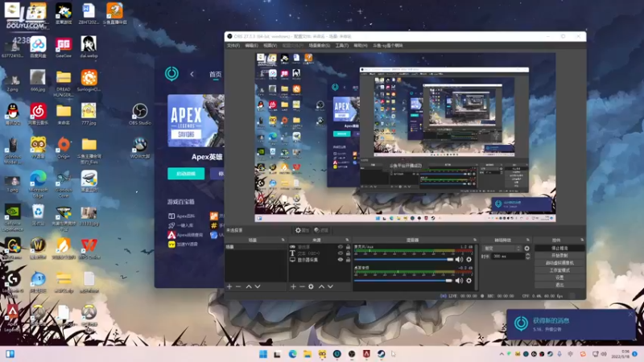Toggle eye of source above 文本 (GDI+)
644x362 pixels.
coord(340,247)
